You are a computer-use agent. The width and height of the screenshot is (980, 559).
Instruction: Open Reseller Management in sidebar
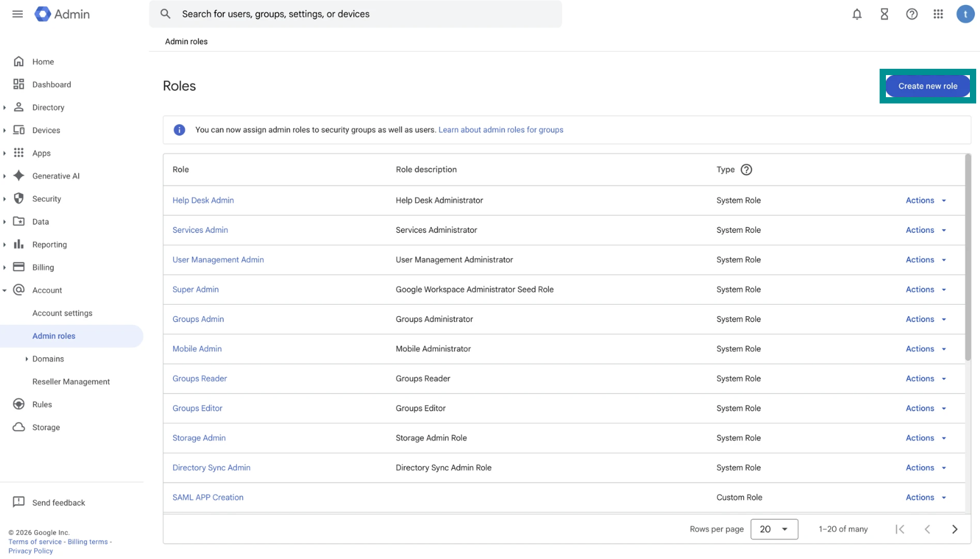click(x=71, y=382)
